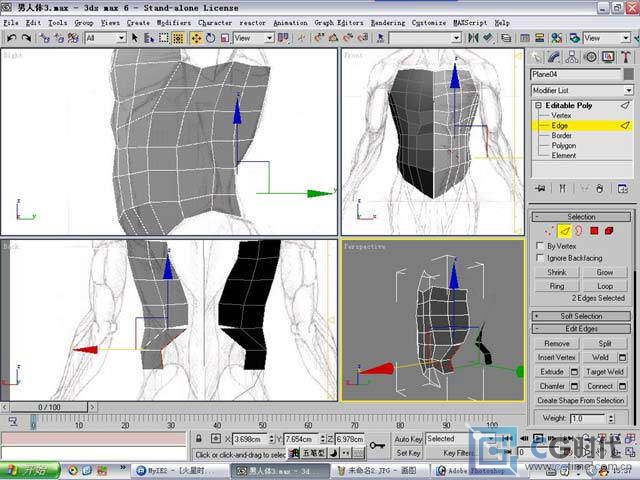Click the Plane04 object color swatch
Viewport: 640px width, 480px height.
click(x=629, y=74)
